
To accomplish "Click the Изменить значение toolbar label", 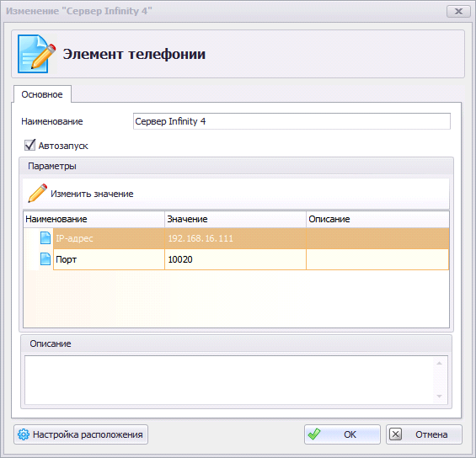I will pos(92,194).
